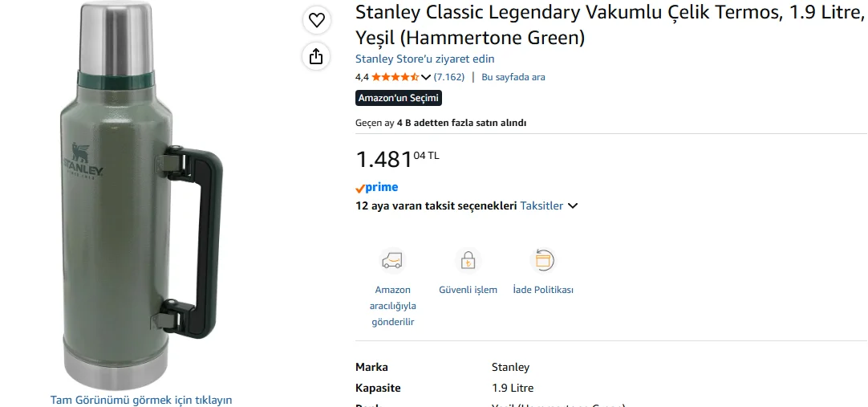The width and height of the screenshot is (868, 407).
Task: Click the return policy box icon
Action: pyautogui.click(x=543, y=260)
